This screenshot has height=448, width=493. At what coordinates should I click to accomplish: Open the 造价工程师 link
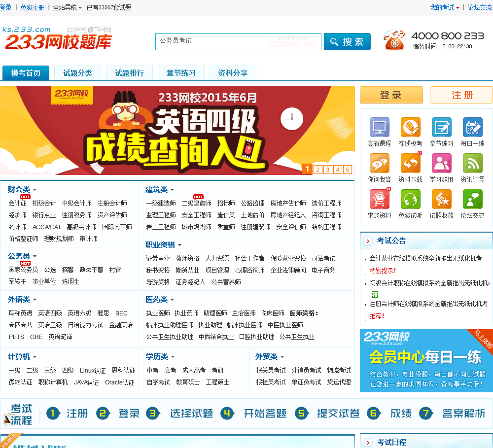327,204
